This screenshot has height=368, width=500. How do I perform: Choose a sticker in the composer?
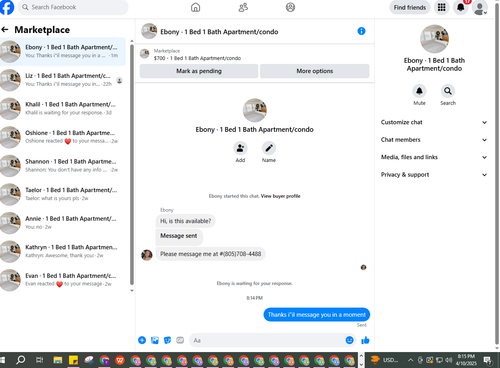(167, 340)
